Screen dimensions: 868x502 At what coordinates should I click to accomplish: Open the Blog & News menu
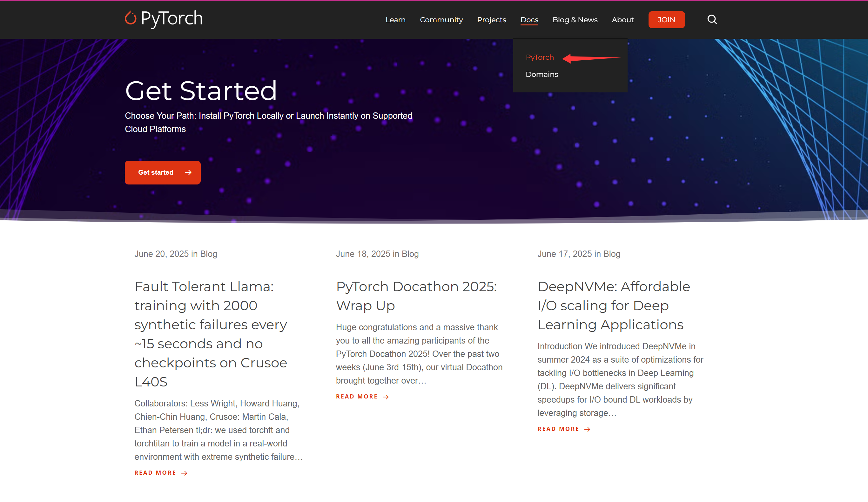click(x=575, y=20)
